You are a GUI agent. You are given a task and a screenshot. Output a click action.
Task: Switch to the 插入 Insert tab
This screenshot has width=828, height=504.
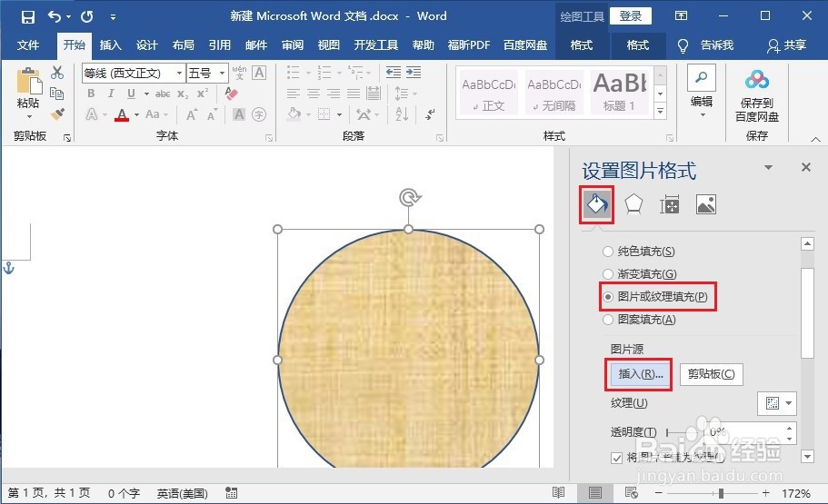click(110, 45)
